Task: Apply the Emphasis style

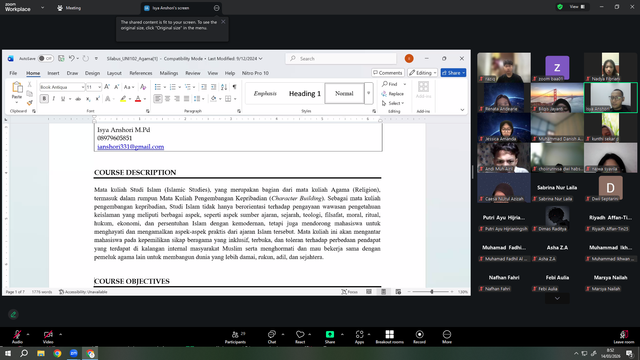Action: click(x=265, y=93)
